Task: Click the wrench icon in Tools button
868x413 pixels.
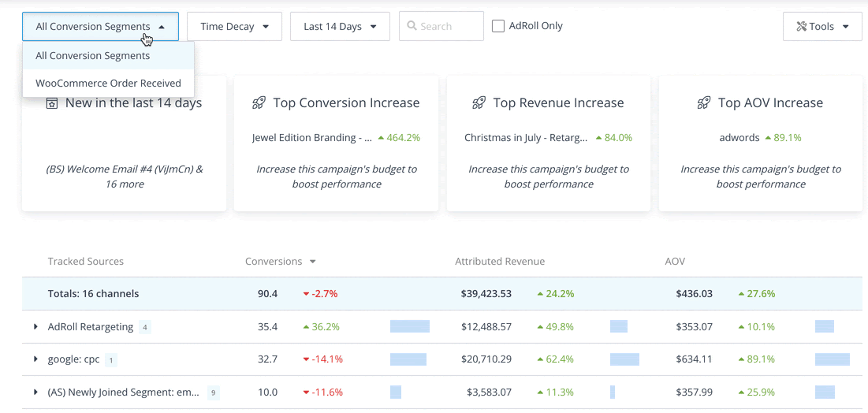Action: 801,26
